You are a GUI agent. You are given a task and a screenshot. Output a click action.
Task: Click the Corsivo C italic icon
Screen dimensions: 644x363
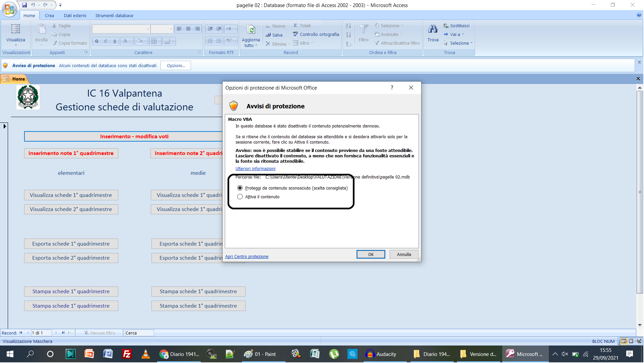[x=106, y=41]
